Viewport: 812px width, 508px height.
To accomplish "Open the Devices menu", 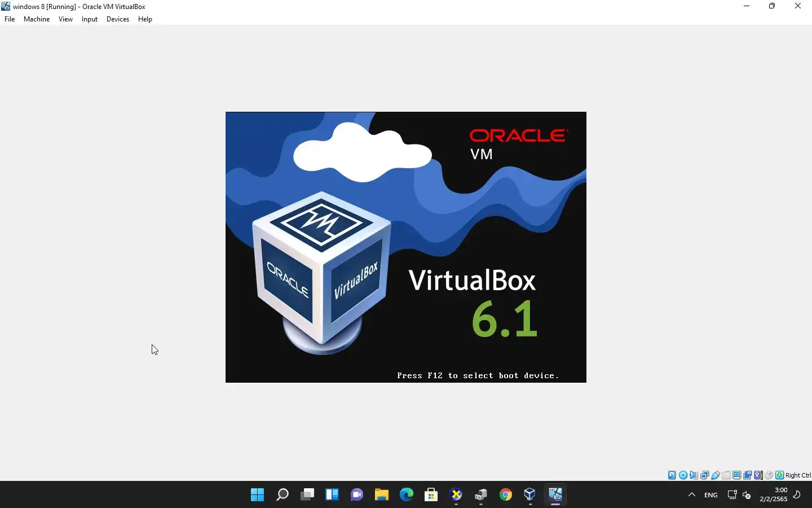I will pos(118,19).
